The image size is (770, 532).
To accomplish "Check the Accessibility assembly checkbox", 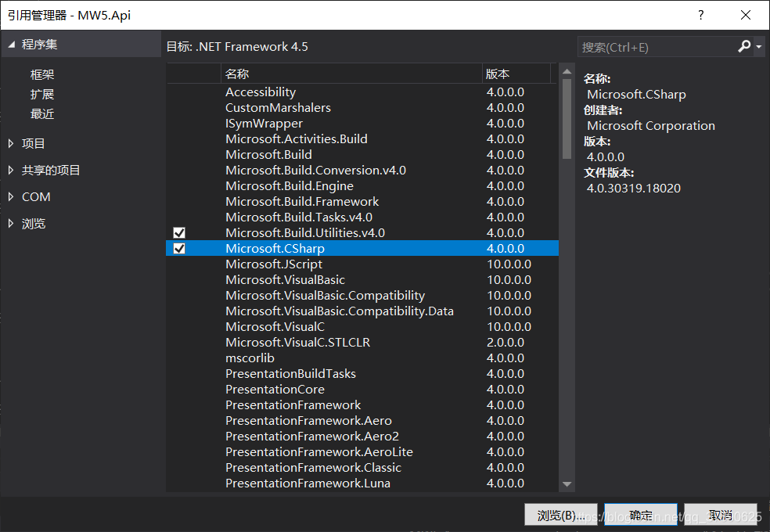I will [179, 92].
